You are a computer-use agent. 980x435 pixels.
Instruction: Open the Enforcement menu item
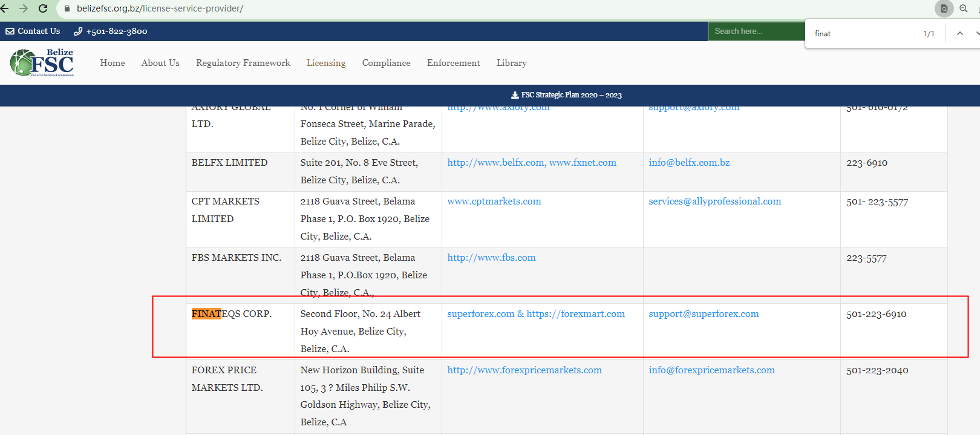coord(453,63)
